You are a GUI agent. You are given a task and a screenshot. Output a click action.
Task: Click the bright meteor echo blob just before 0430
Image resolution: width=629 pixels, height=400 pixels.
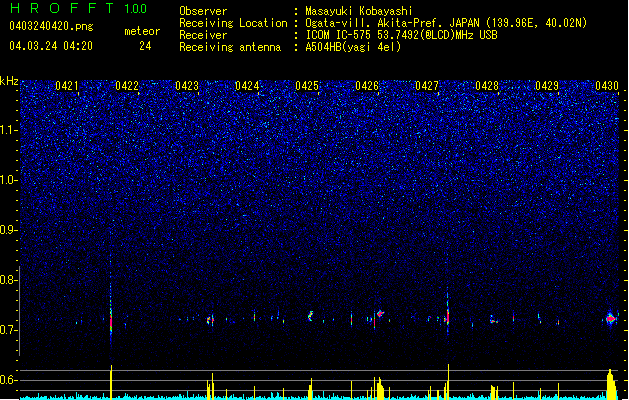[x=611, y=319]
